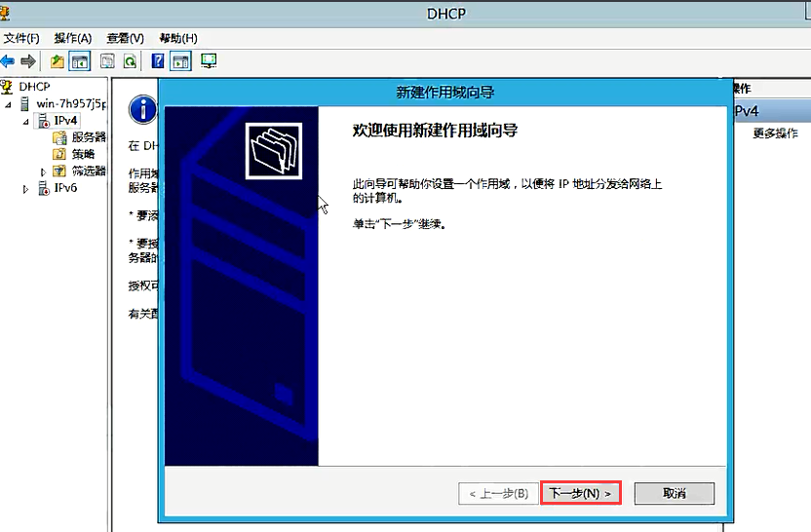Viewport: 811px width, 532px height.
Task: Expand the 筛选器 tree node
Action: pyautogui.click(x=44, y=172)
